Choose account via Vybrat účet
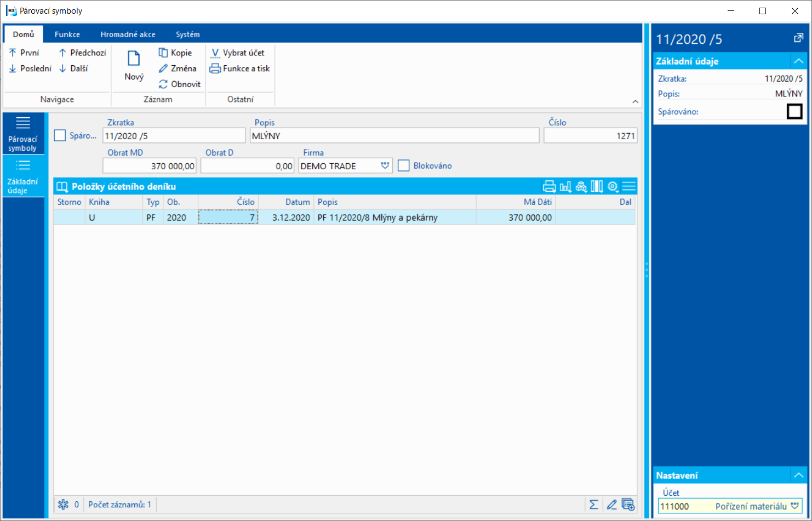 click(x=237, y=53)
